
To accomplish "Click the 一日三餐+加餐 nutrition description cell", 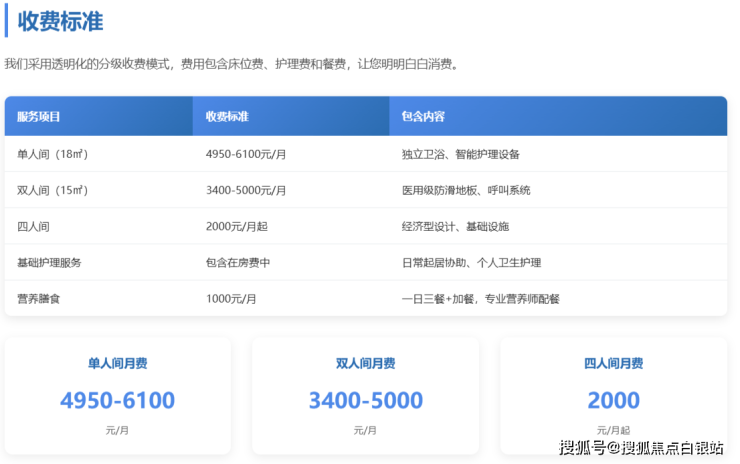I will pos(480,298).
